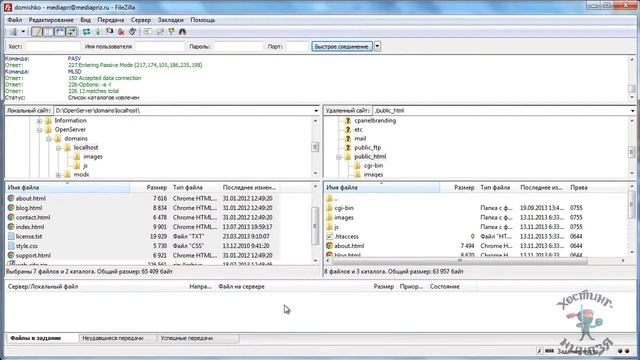Click the etc folder question-mark icon

pos(348,130)
